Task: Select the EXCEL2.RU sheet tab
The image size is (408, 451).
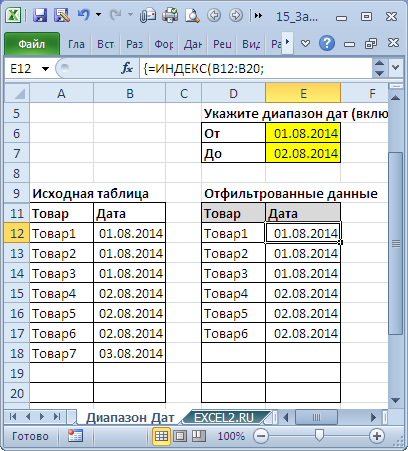Action: [224, 417]
